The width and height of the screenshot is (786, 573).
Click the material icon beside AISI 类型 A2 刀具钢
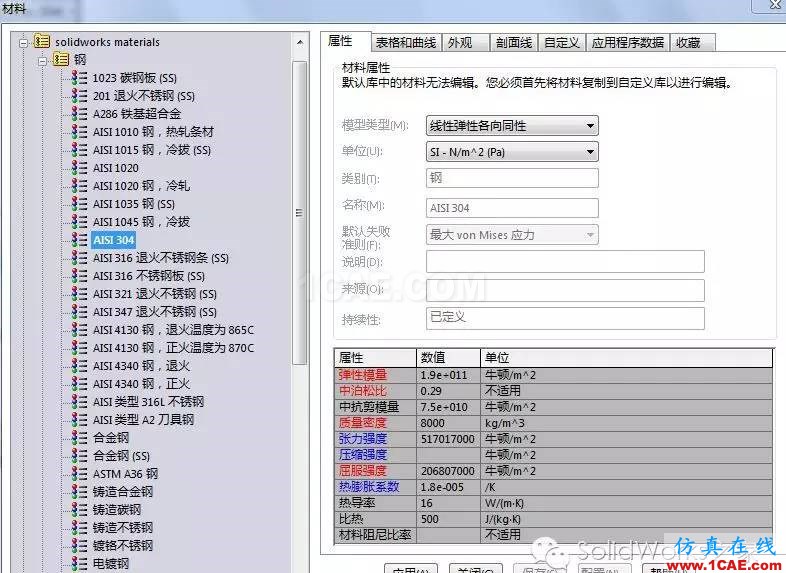pyautogui.click(x=79, y=420)
